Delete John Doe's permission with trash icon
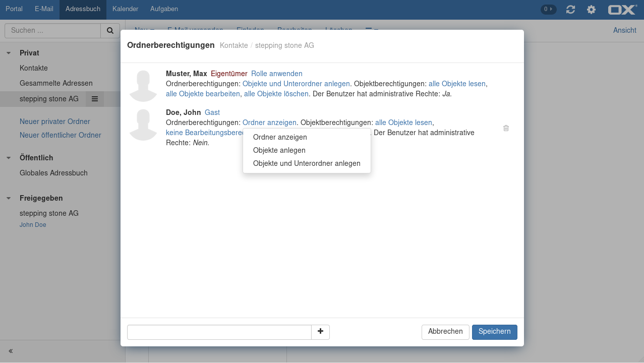 coord(506,129)
